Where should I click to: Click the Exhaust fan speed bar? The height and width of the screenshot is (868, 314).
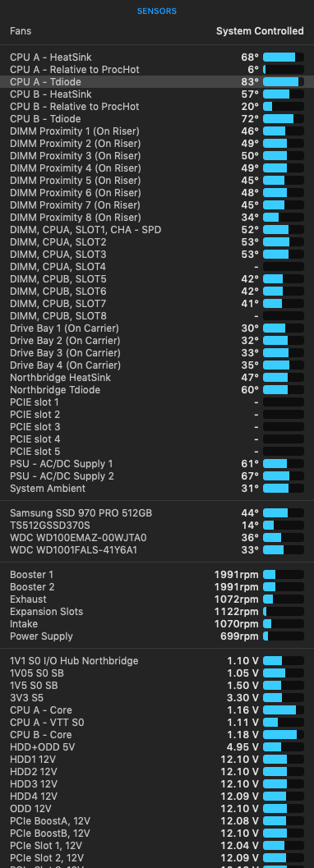pos(283,599)
